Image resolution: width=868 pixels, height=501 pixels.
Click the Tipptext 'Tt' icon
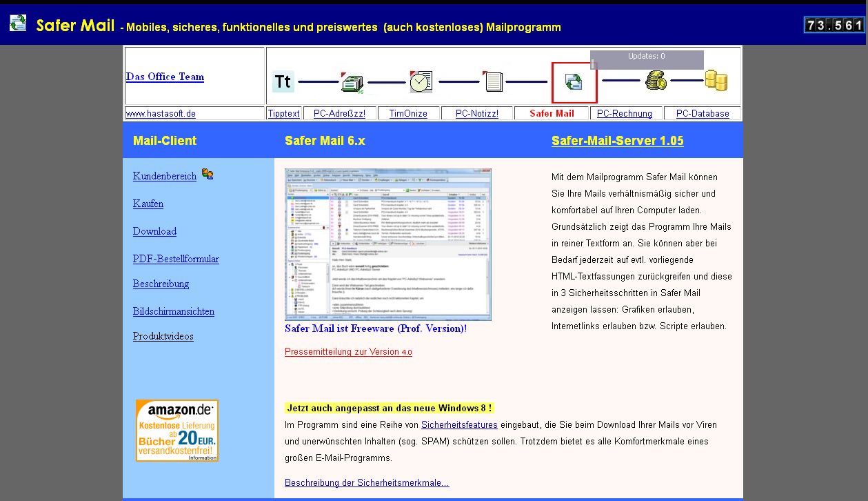point(283,82)
